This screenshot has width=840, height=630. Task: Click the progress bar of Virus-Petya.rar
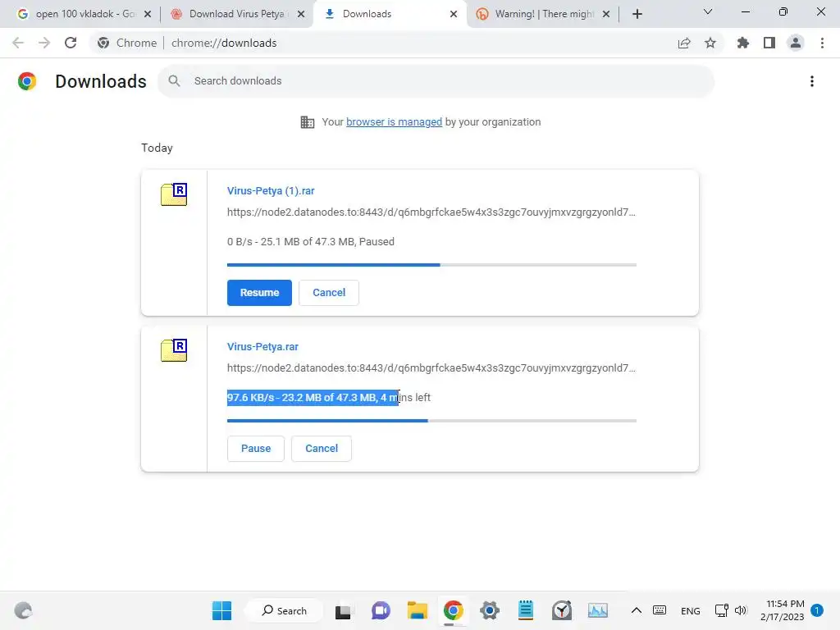431,421
